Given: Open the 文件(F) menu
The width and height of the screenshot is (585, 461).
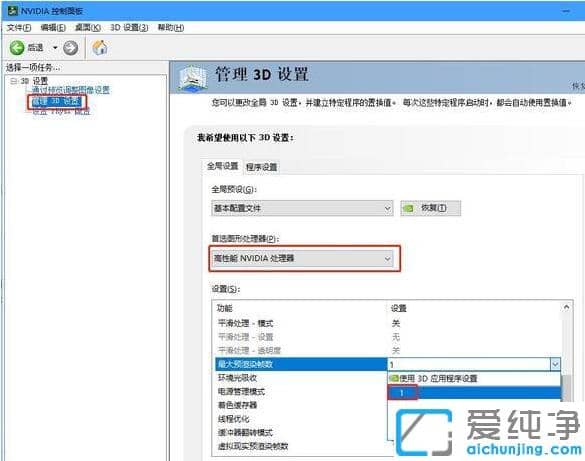Looking at the screenshot, I should pyautogui.click(x=19, y=28).
